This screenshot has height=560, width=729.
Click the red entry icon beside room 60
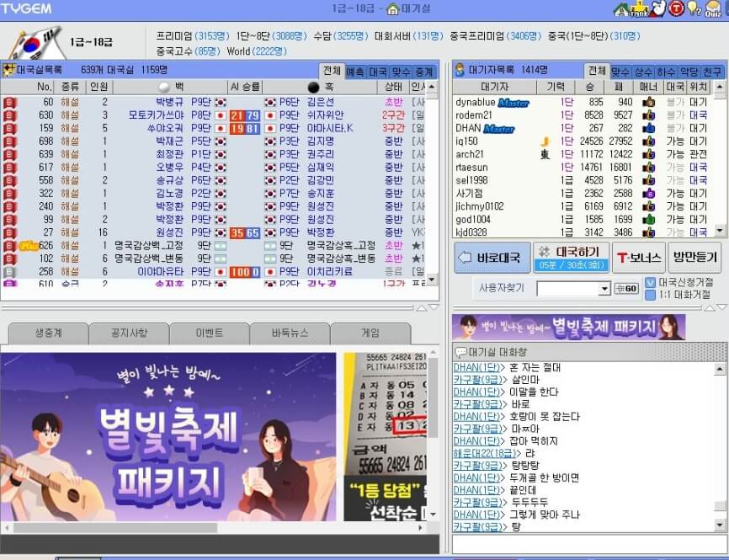[x=8, y=102]
